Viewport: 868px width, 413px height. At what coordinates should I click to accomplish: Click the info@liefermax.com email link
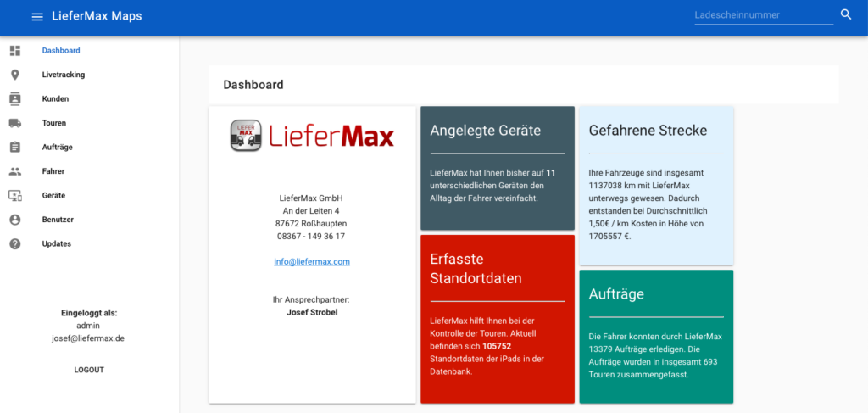(x=312, y=262)
